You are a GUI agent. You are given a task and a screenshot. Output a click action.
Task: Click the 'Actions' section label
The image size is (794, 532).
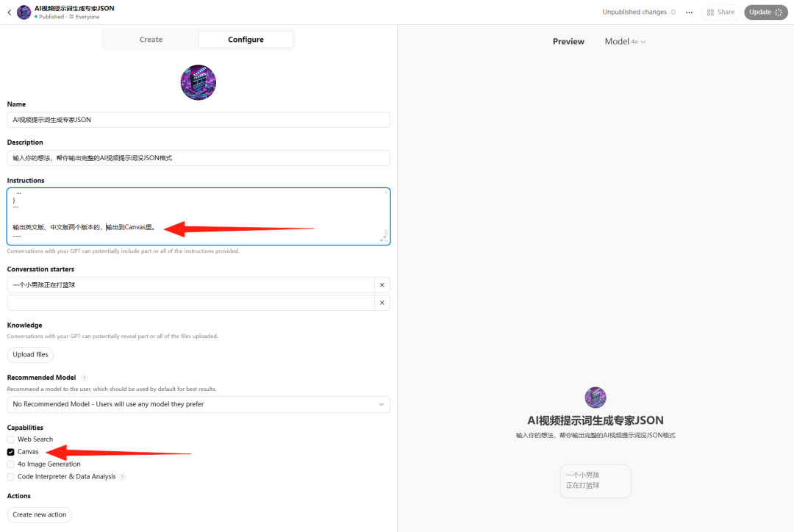18,496
